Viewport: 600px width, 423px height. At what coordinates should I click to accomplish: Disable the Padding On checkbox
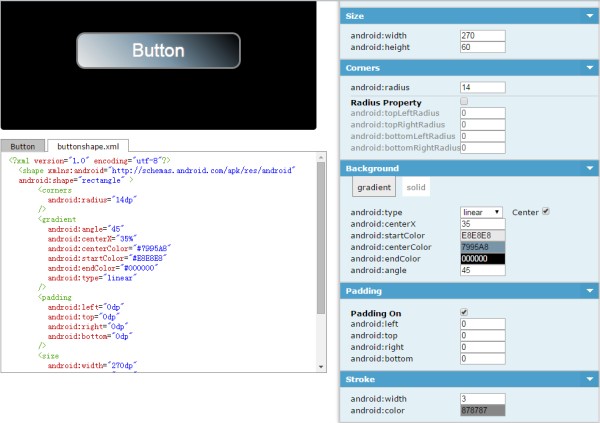pyautogui.click(x=464, y=312)
